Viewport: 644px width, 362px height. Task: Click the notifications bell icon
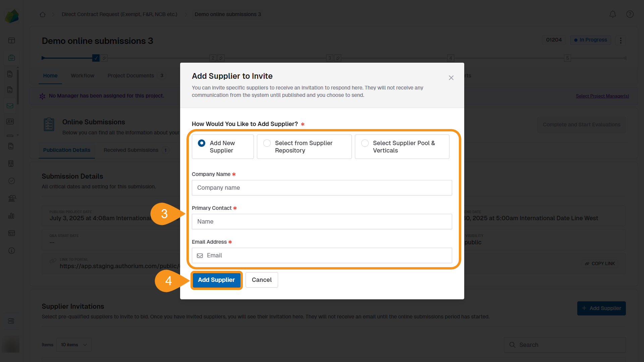click(x=612, y=14)
